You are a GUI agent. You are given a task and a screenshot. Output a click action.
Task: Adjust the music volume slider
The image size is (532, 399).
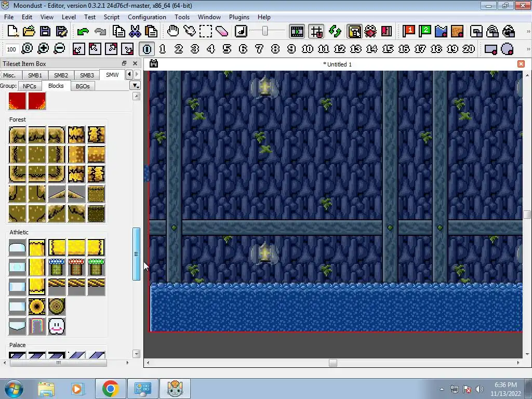click(265, 31)
